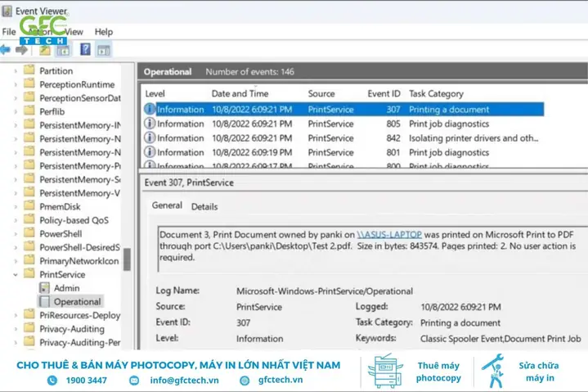This screenshot has width=588, height=392.
Task: Switch to the General tab
Action: coord(167,205)
